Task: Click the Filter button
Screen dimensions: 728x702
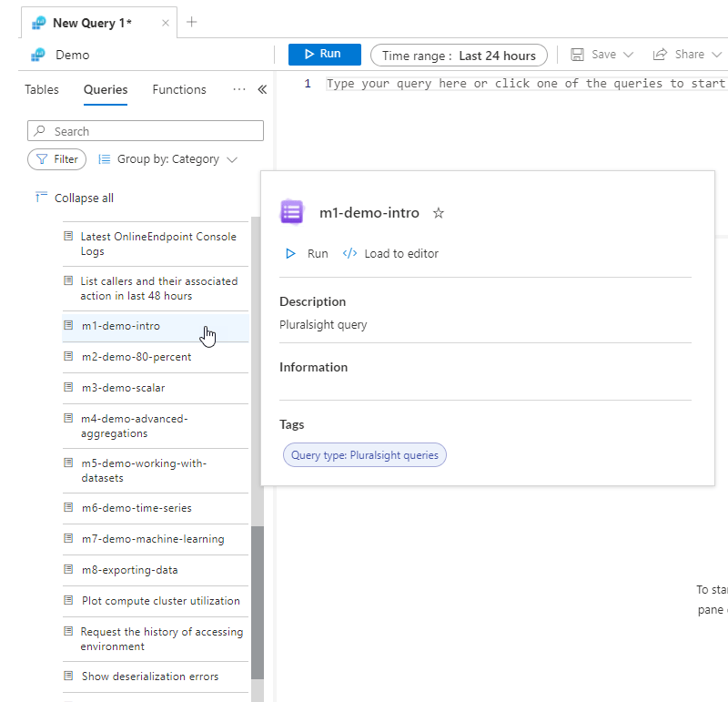Action: click(x=57, y=159)
